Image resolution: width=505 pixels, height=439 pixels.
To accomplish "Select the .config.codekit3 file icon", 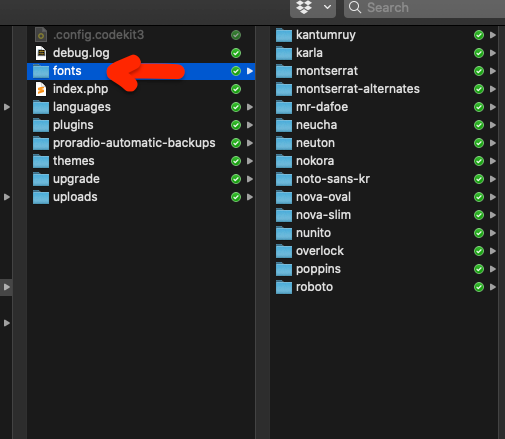I will 41,35.
